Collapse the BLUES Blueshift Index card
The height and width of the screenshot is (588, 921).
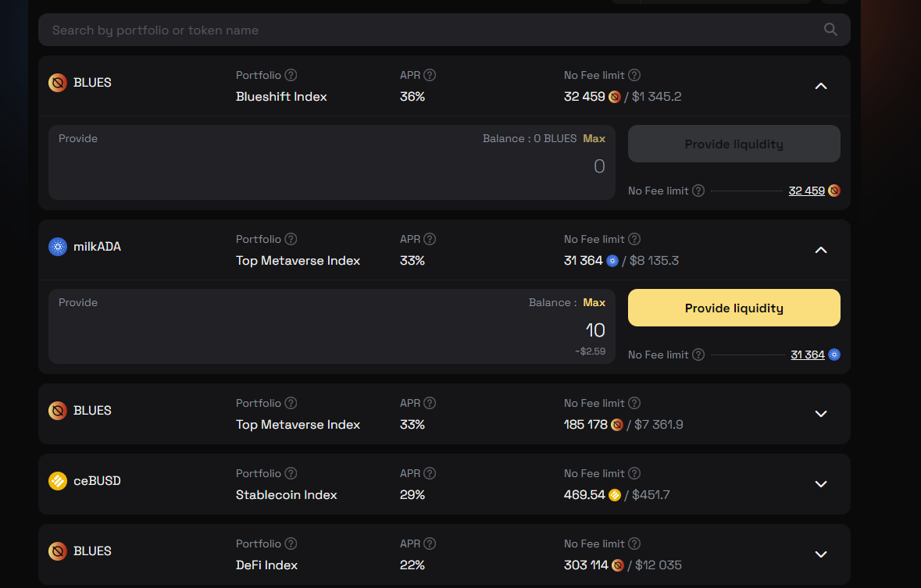coord(821,86)
